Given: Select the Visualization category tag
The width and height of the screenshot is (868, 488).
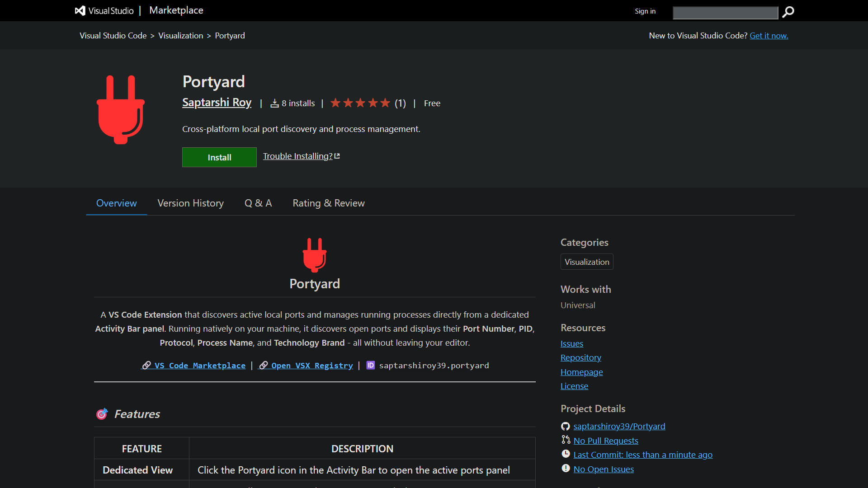Looking at the screenshot, I should point(587,262).
